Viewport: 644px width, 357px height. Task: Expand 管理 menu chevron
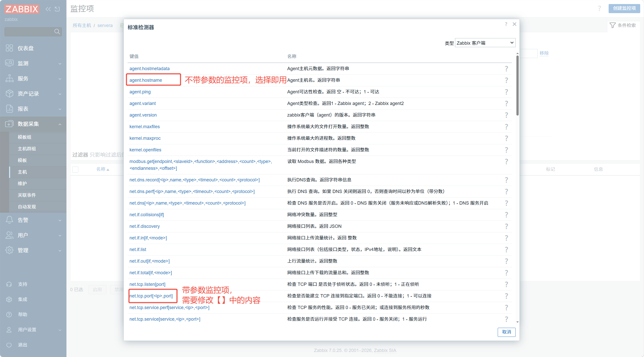[x=60, y=251]
